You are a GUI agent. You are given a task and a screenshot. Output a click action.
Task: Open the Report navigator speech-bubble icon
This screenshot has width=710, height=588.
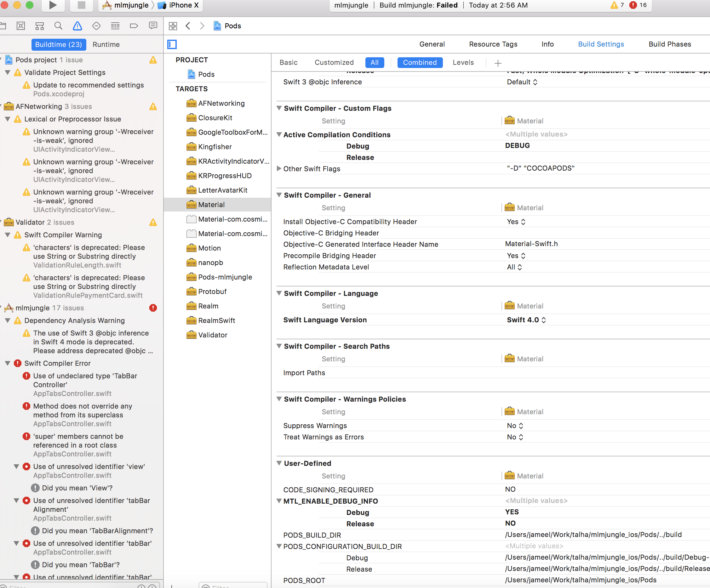[x=153, y=26]
